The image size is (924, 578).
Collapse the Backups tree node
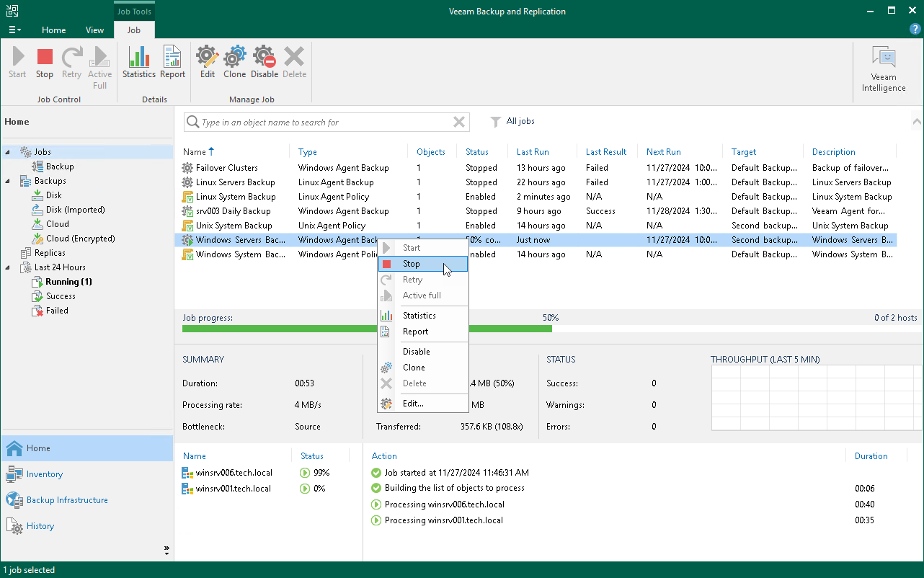point(9,181)
